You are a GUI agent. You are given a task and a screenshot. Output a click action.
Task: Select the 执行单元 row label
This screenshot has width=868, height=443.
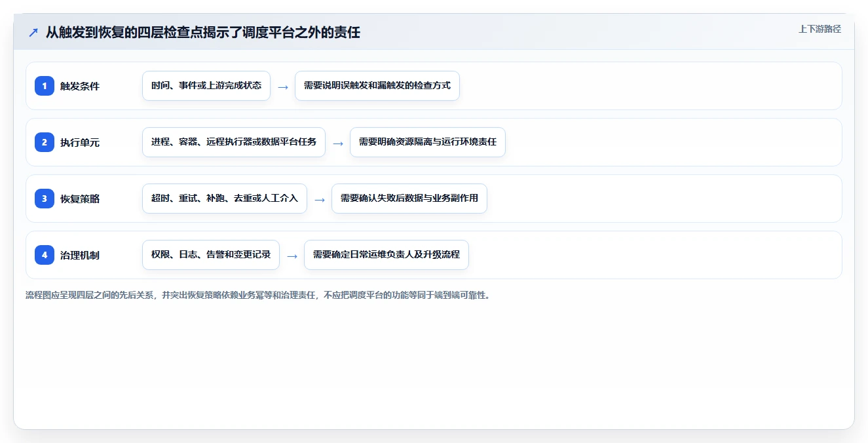tap(80, 143)
